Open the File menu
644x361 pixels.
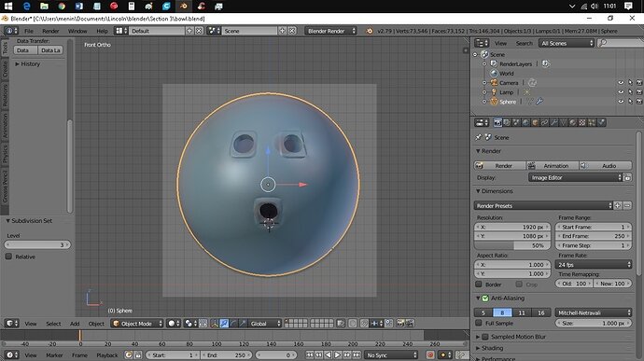click(29, 31)
